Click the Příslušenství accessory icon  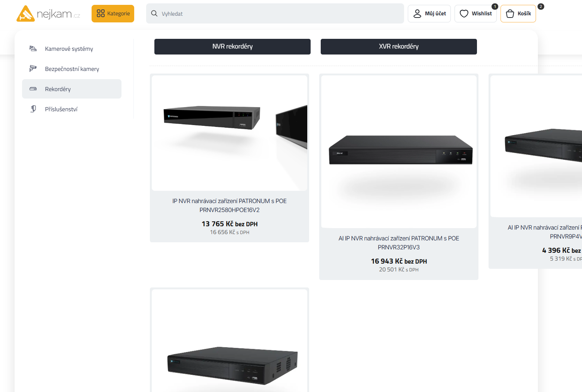click(33, 109)
